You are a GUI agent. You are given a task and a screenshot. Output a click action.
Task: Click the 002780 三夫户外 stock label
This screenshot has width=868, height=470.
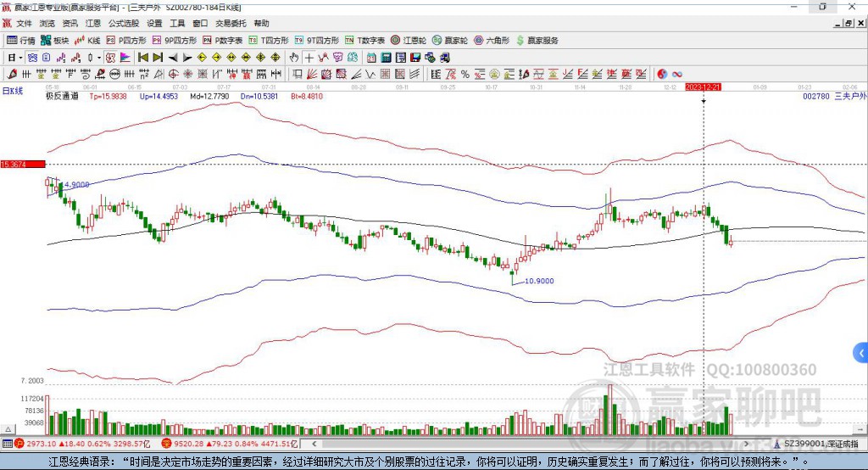point(834,97)
